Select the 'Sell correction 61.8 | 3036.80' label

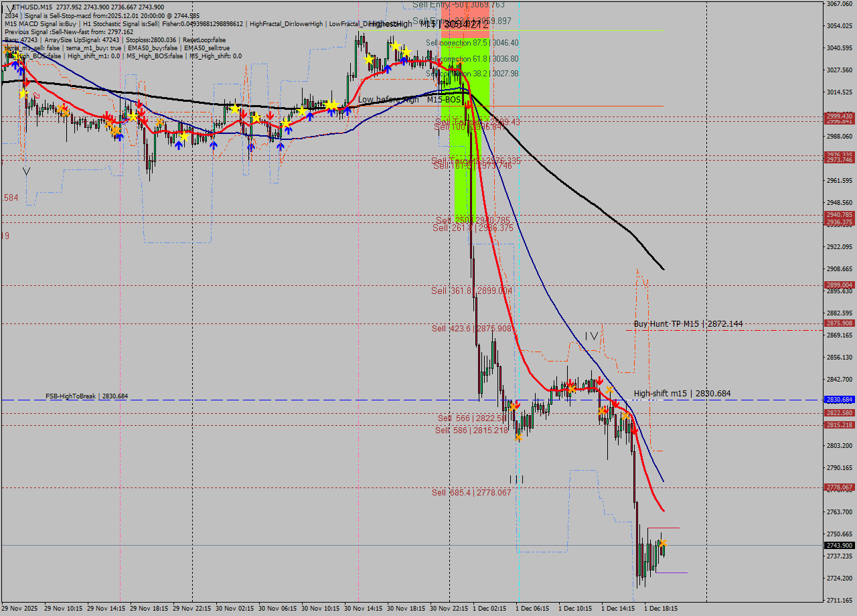tap(472, 59)
